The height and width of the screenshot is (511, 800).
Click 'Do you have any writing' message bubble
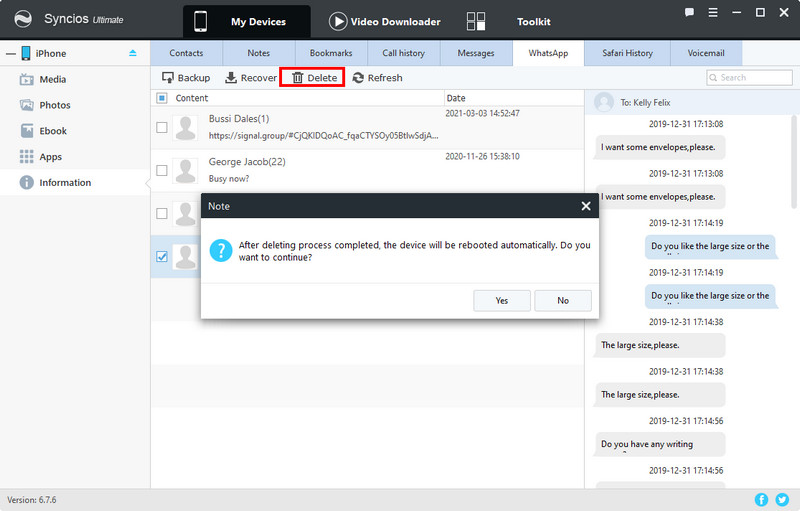point(660,444)
